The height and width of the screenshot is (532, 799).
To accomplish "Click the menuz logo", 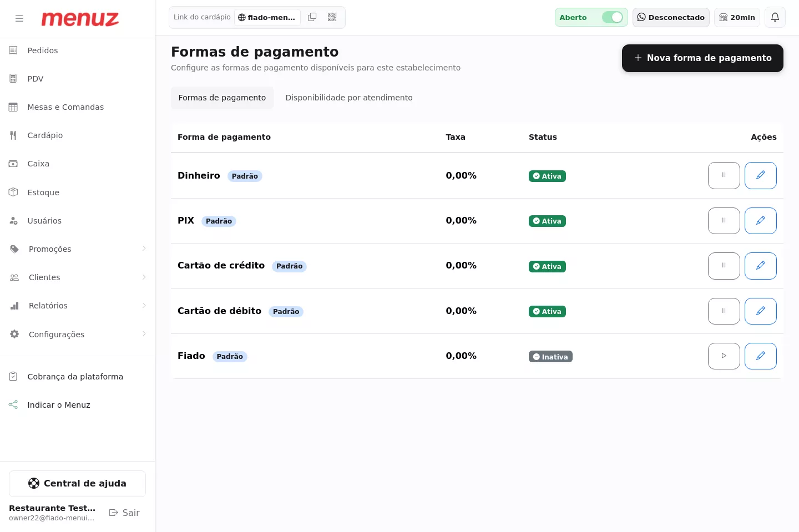I will 80,18.
